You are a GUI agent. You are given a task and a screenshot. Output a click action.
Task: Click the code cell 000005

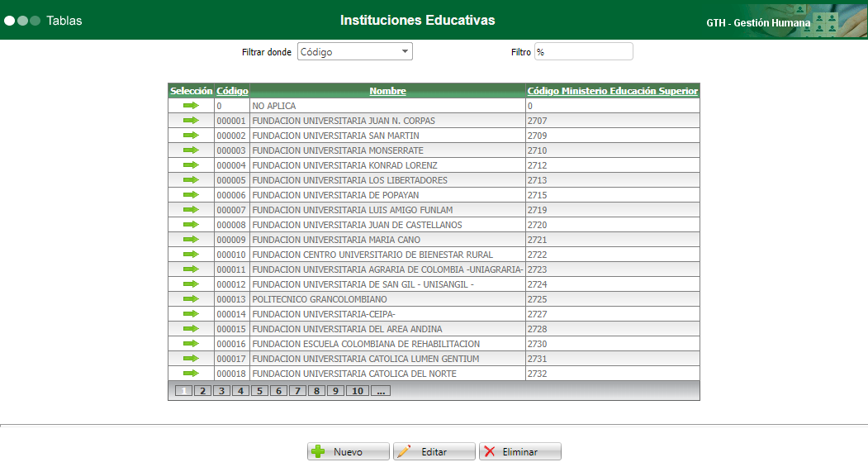[x=231, y=180]
